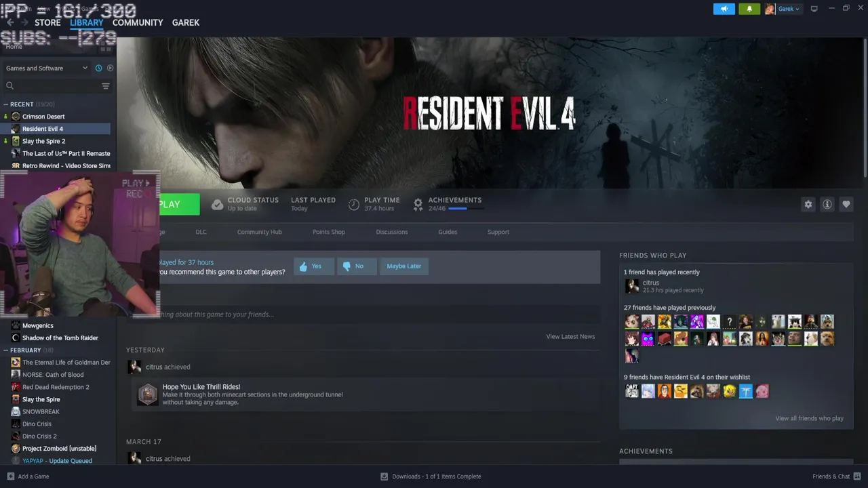Viewport: 868px width, 488px height.
Task: Click the Maybe Later button
Action: click(403, 266)
